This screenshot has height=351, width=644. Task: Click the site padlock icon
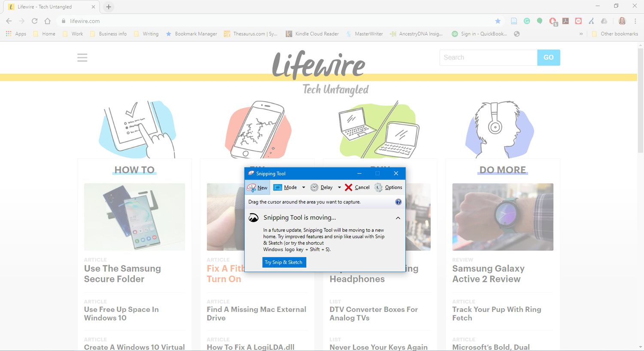pos(64,21)
